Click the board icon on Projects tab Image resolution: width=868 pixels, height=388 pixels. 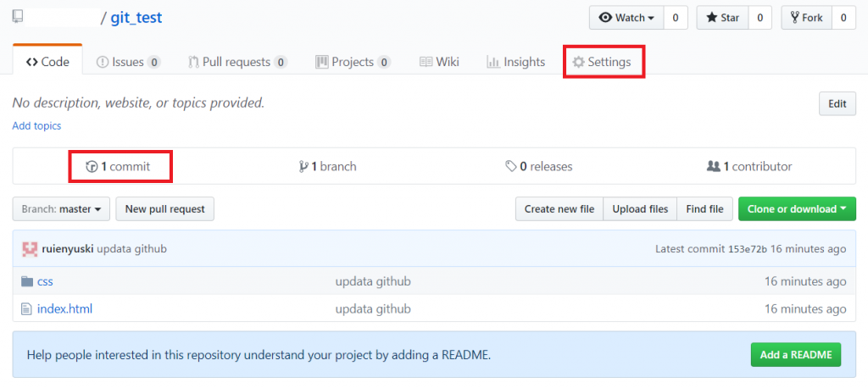coord(322,62)
